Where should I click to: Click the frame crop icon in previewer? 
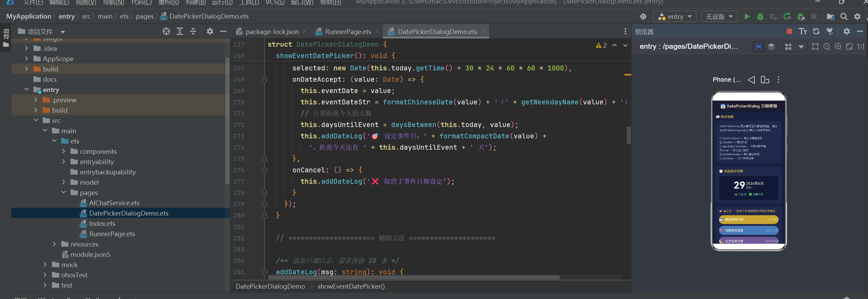click(x=815, y=46)
